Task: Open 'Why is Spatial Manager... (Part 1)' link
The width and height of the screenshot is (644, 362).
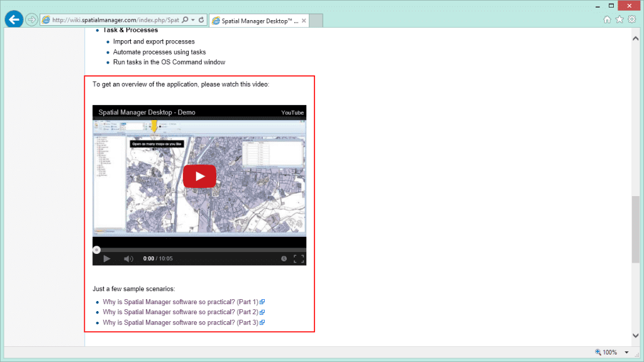Action: pyautogui.click(x=180, y=302)
